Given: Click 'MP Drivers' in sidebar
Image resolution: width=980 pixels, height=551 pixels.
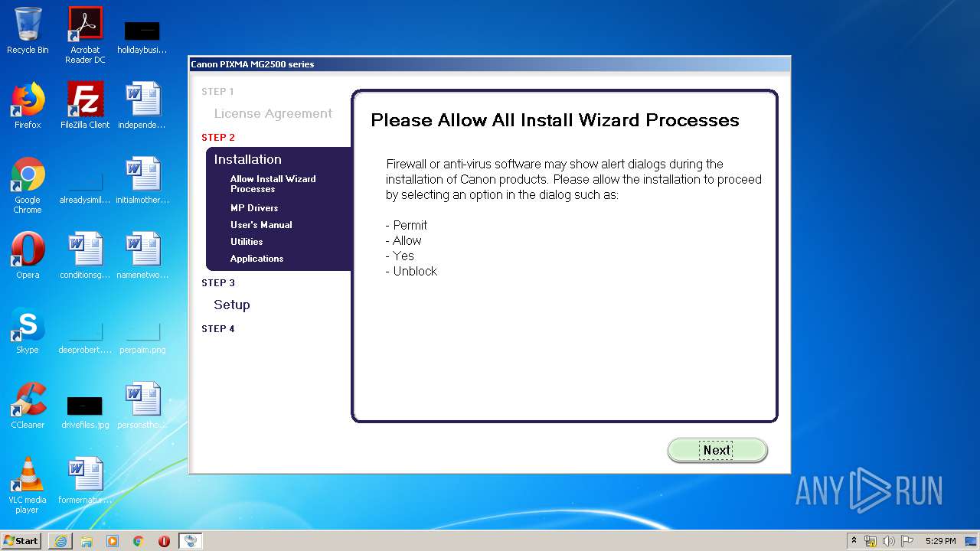Looking at the screenshot, I should [x=254, y=208].
